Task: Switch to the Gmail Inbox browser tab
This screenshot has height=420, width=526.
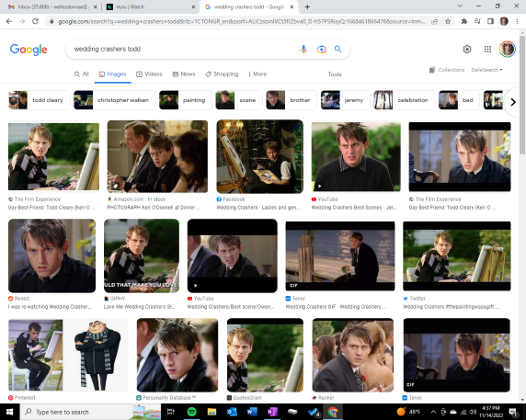Action: pyautogui.click(x=52, y=6)
